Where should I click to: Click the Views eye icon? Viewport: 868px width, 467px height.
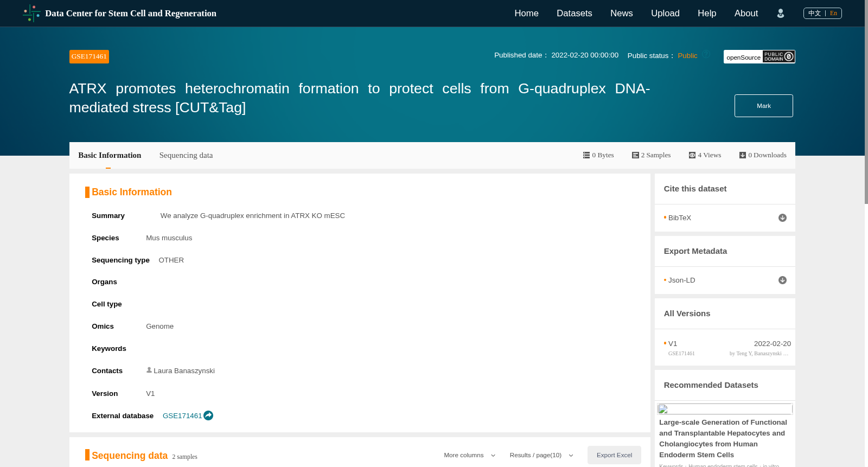coord(692,155)
